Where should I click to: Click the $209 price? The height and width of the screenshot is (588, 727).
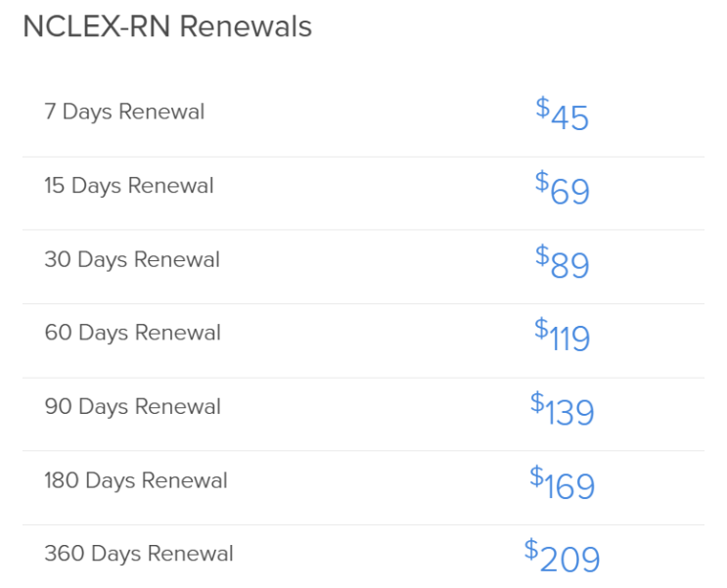click(563, 555)
